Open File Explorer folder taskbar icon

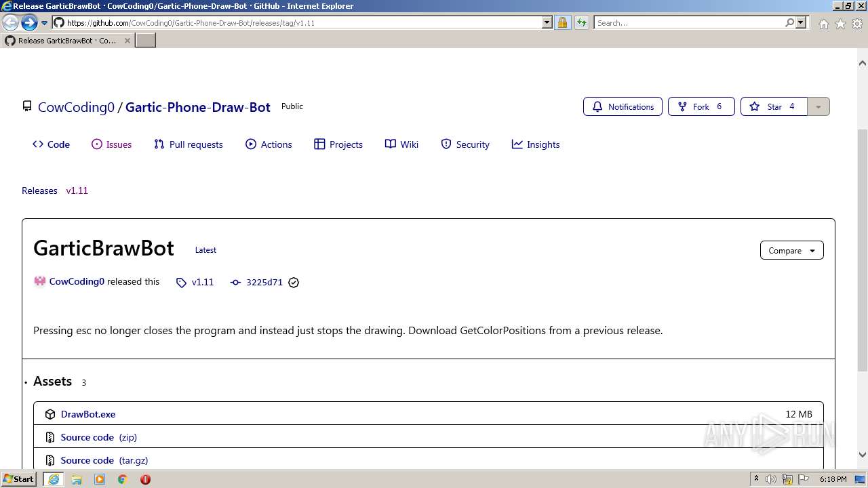[77, 479]
